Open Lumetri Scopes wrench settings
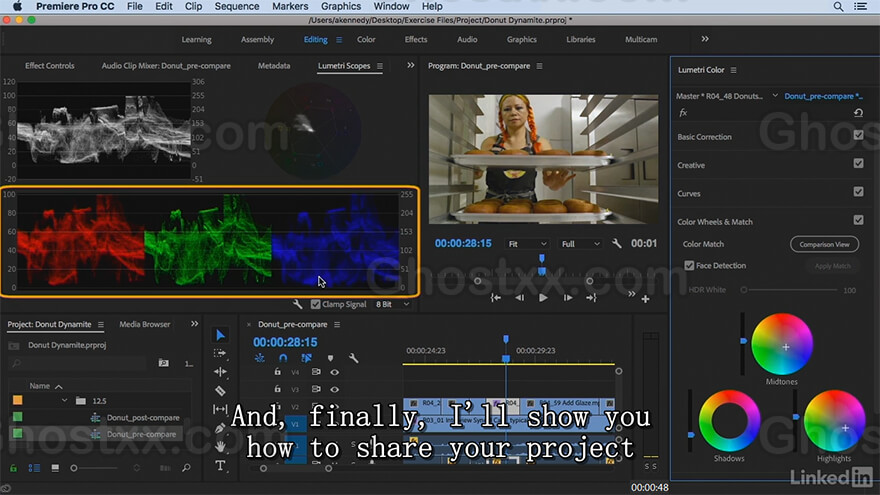This screenshot has width=880, height=495. (x=297, y=304)
